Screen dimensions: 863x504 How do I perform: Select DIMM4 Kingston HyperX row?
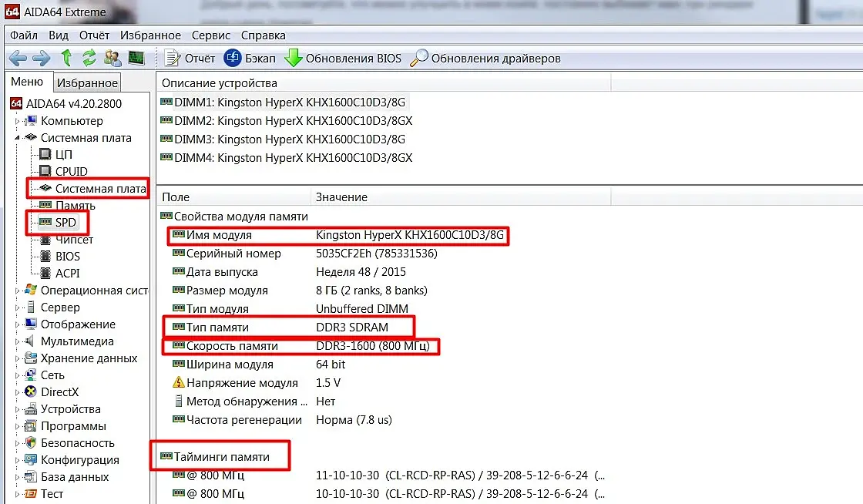(x=286, y=158)
